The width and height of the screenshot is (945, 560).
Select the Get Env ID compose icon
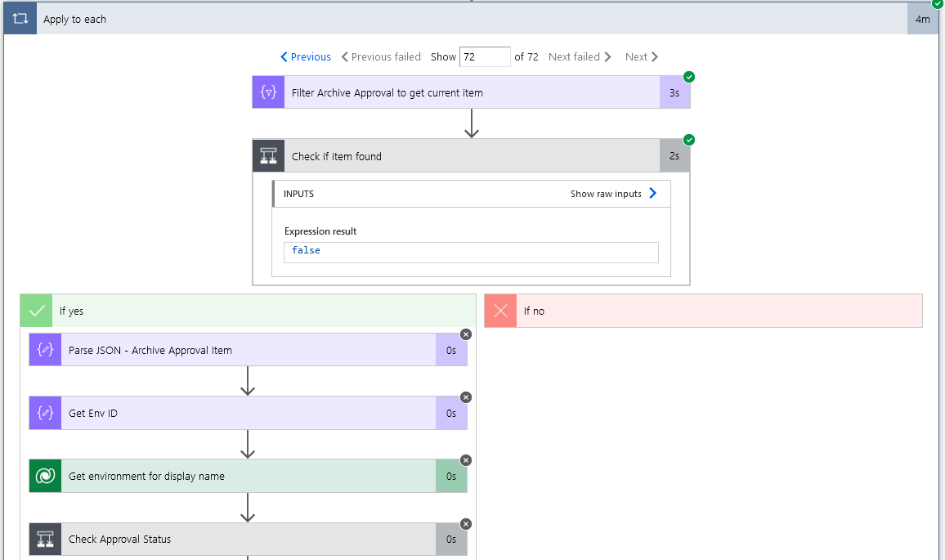click(x=44, y=413)
